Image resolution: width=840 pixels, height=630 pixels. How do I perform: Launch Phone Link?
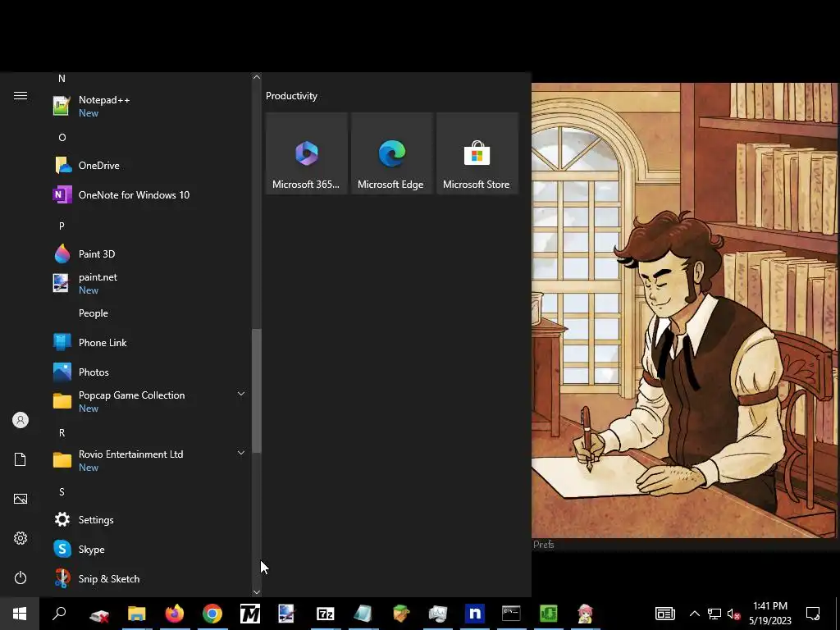point(150,342)
